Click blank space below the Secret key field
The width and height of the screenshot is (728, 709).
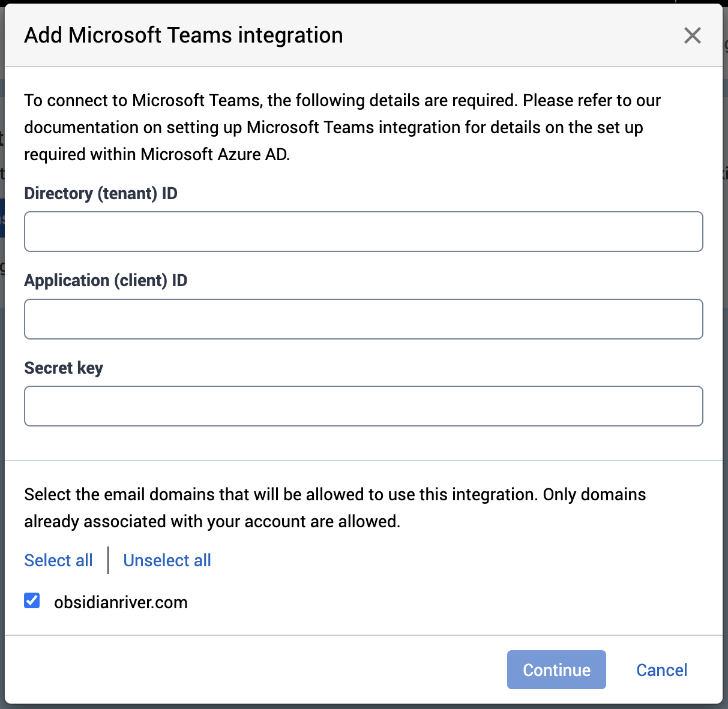pyautogui.click(x=363, y=443)
